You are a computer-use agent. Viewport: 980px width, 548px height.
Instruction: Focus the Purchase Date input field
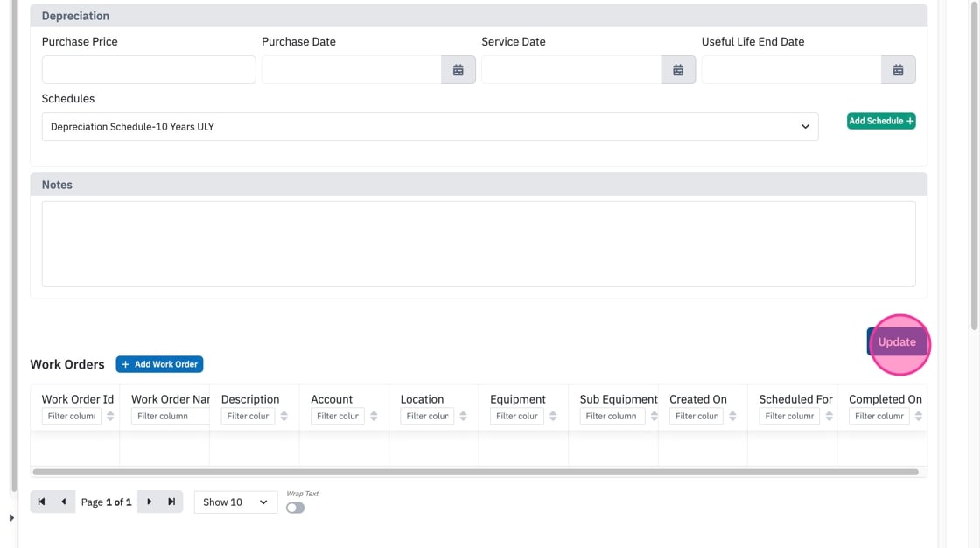click(x=351, y=69)
